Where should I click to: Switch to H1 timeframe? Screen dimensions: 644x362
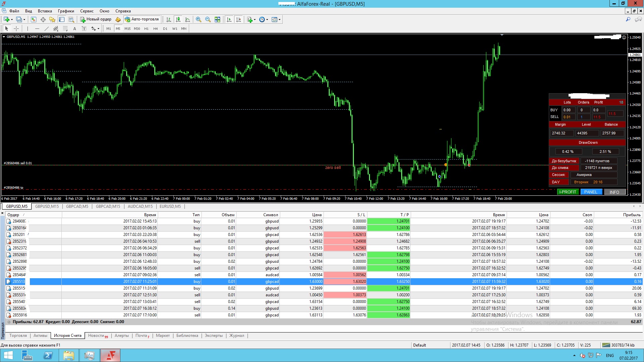click(146, 28)
